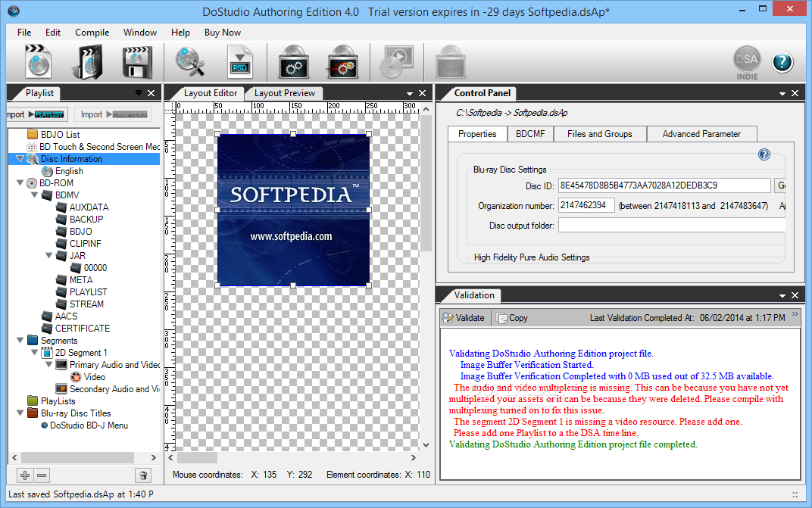Click the save project floppy disk icon
Image resolution: width=812 pixels, height=508 pixels.
[x=136, y=62]
